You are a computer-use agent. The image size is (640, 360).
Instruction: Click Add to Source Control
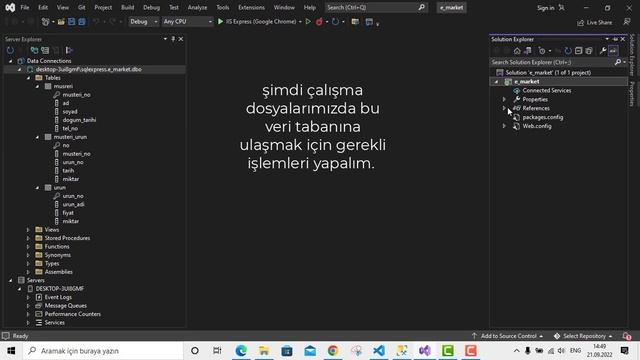508,336
